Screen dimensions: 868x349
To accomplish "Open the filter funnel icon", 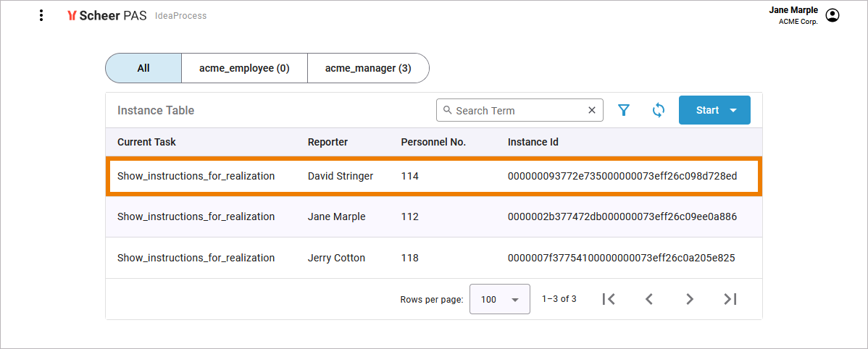I will pos(623,110).
